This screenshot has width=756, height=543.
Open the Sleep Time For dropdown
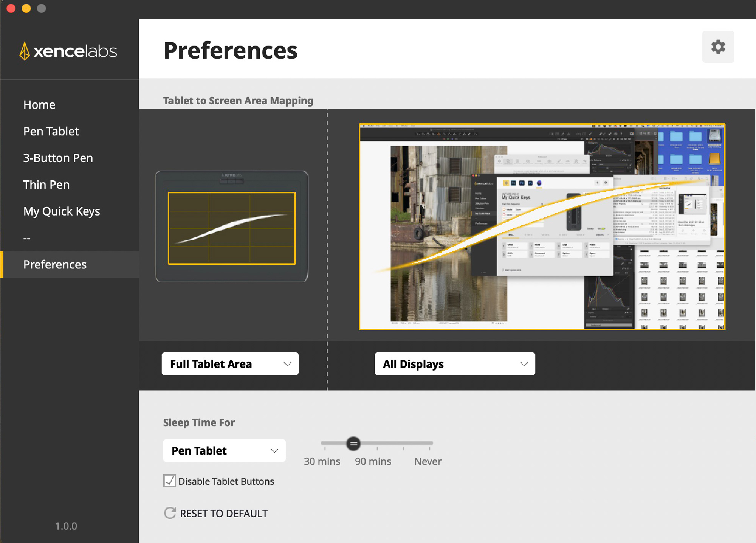(x=224, y=450)
